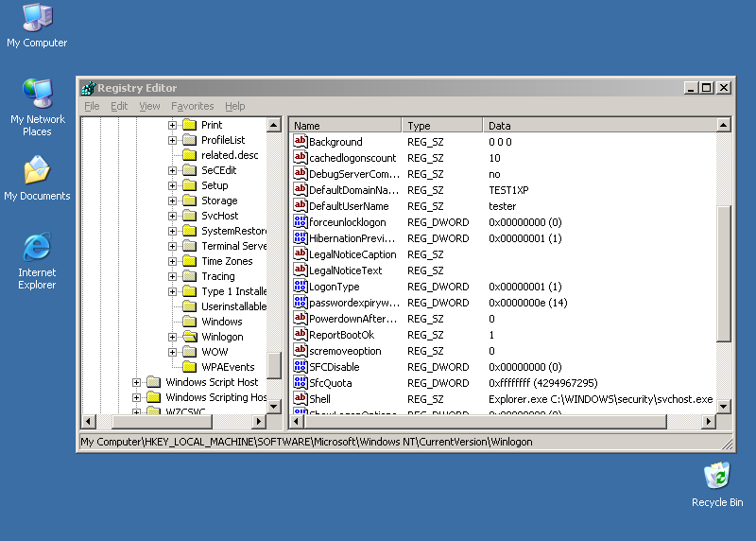Select the LegalNoticeText value
The height and width of the screenshot is (541, 756).
[x=345, y=270]
